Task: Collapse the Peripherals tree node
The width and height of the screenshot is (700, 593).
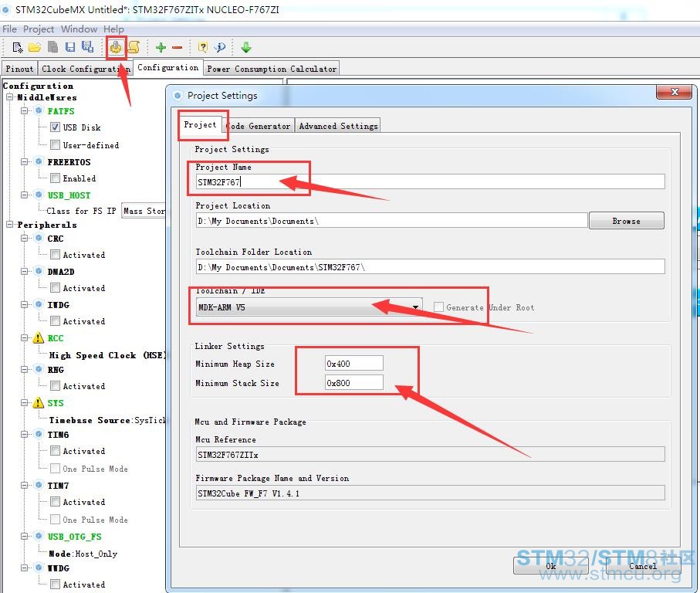Action: tap(10, 225)
